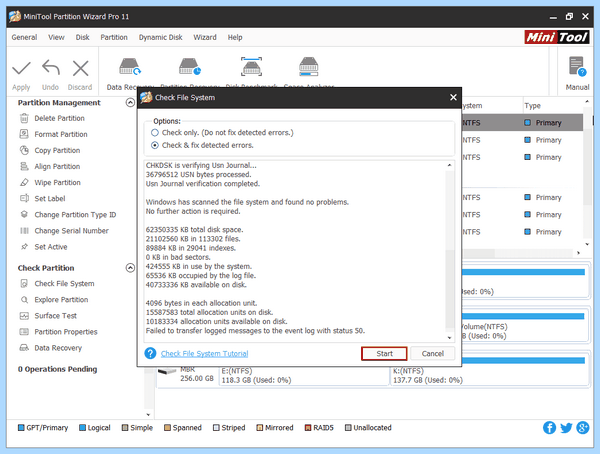Screen dimensions: 600x454
Task: Click the Change Partition Type ID icon
Action: 24,214
